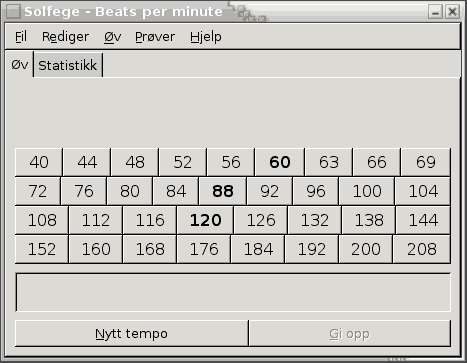Click the 96 tempo button

pyautogui.click(x=316, y=191)
